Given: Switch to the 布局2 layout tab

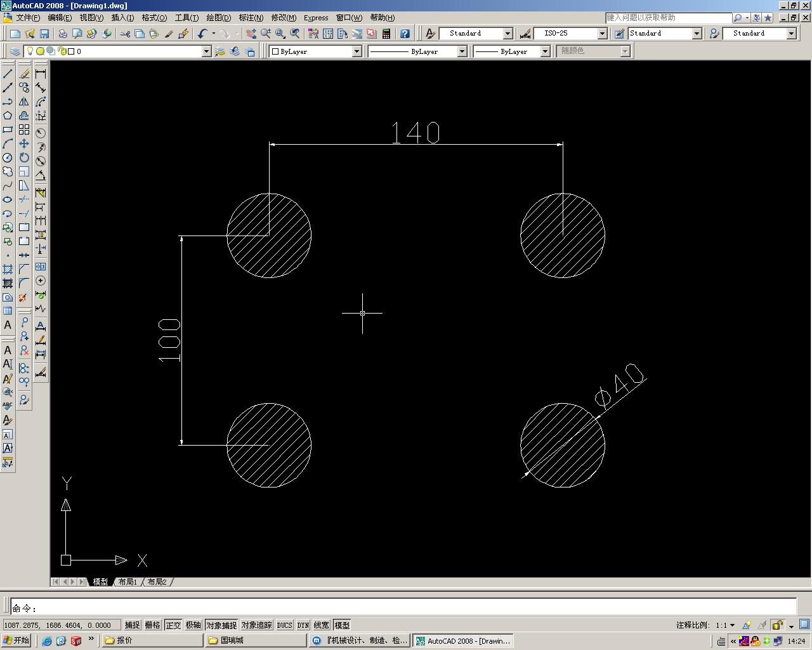Looking at the screenshot, I should (x=157, y=581).
